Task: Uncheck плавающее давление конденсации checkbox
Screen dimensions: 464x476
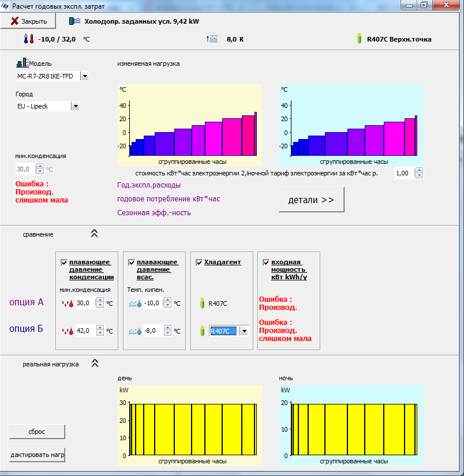Action: [64, 263]
